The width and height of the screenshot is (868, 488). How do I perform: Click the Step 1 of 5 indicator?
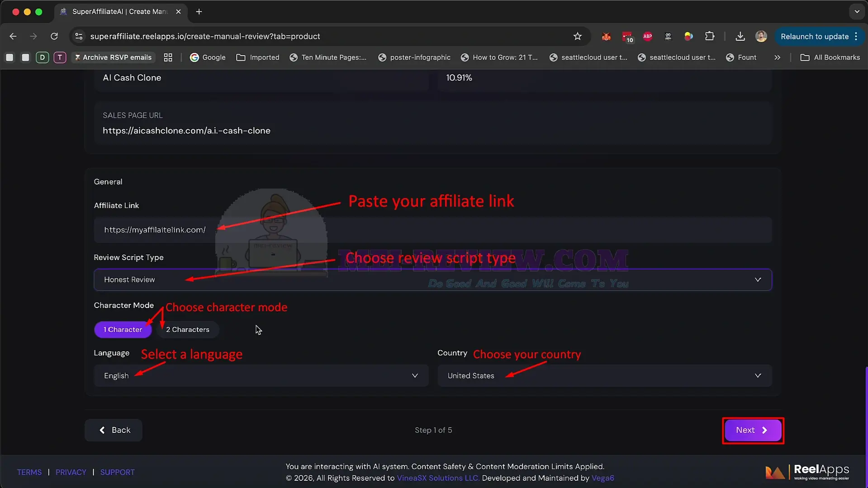click(x=433, y=430)
